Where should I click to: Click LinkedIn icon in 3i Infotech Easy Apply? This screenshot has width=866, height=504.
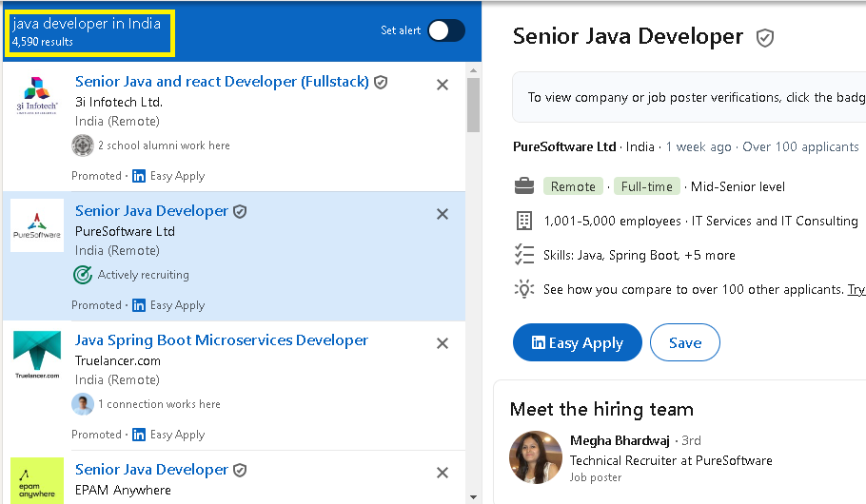[x=139, y=176]
